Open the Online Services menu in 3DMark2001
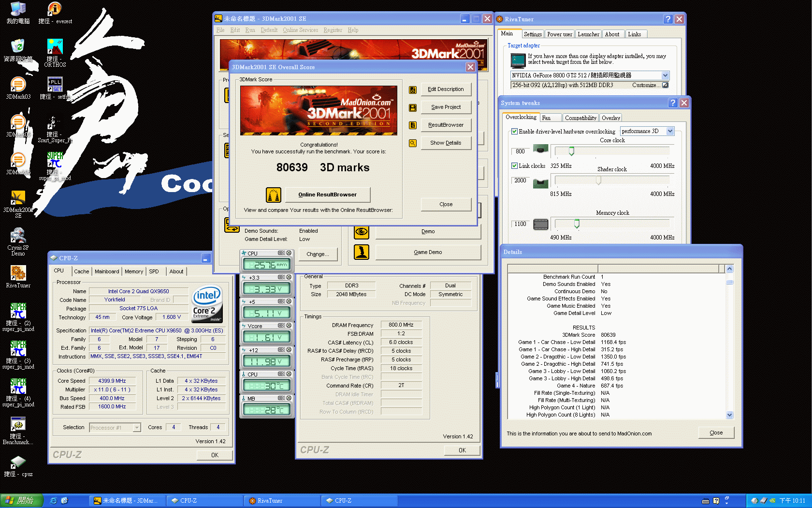Viewport: 812px width, 508px height. (300, 30)
